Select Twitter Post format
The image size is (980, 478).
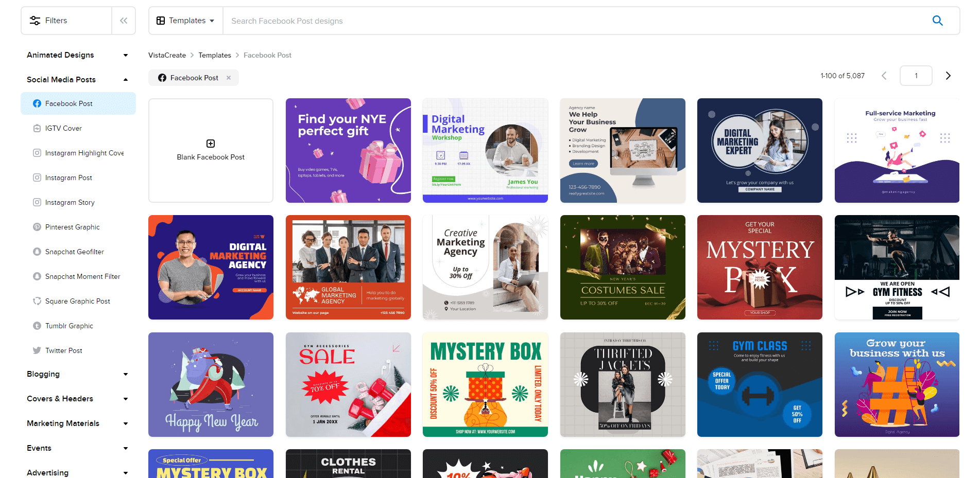pos(78,350)
